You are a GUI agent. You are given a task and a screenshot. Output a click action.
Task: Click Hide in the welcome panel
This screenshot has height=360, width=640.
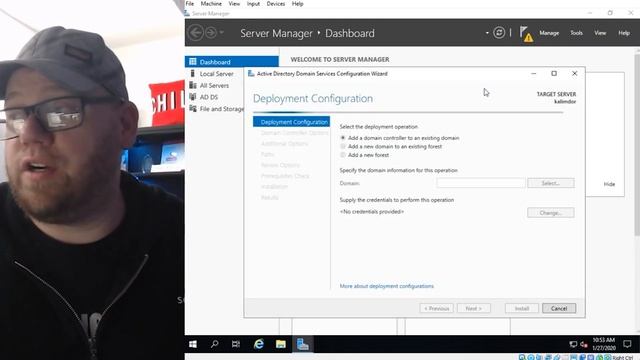609,184
